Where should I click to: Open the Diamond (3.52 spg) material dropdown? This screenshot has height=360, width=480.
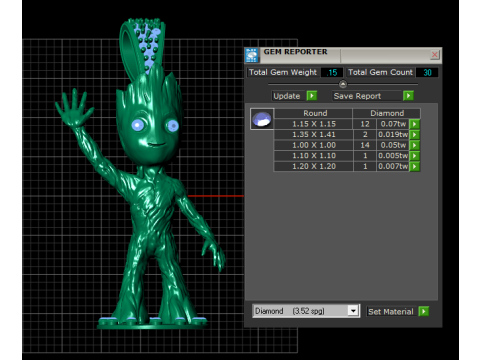(x=353, y=311)
